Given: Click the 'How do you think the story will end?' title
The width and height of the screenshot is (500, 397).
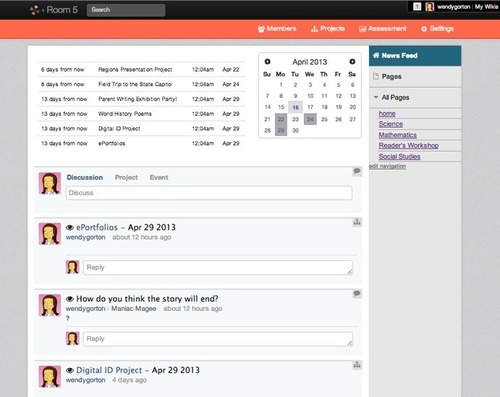Looking at the screenshot, I should pyautogui.click(x=147, y=299).
